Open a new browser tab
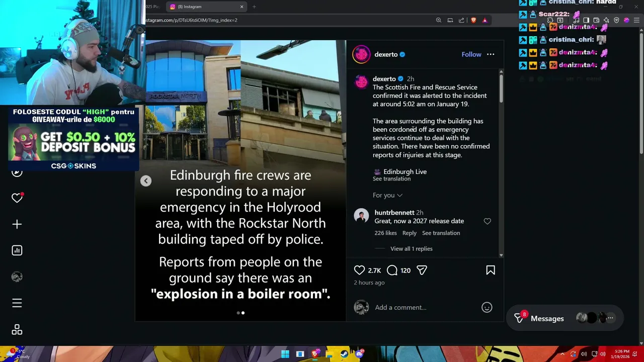This screenshot has width=644, height=362. (x=254, y=7)
